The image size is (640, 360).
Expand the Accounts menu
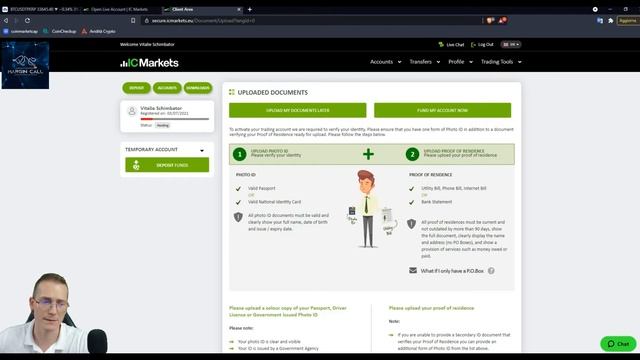pyautogui.click(x=386, y=62)
